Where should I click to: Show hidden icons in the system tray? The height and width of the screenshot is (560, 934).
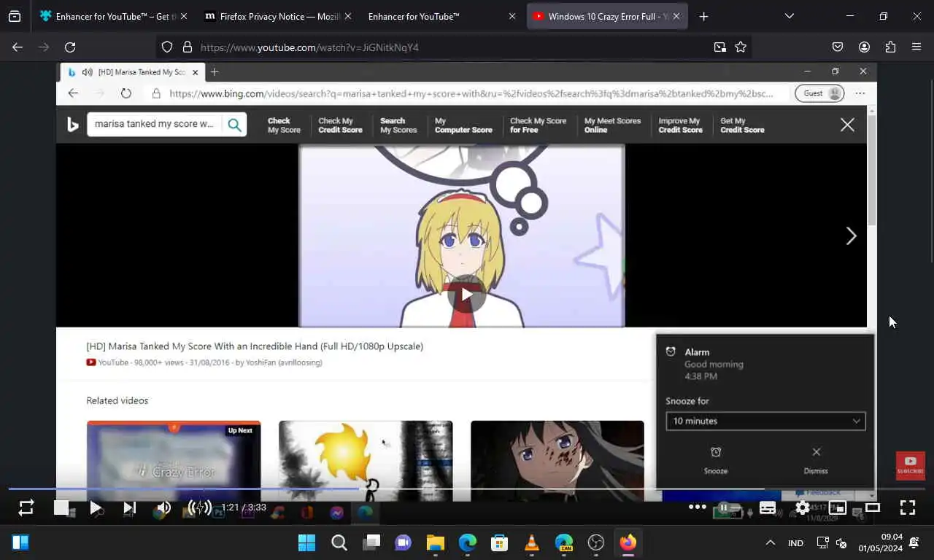tap(770, 542)
